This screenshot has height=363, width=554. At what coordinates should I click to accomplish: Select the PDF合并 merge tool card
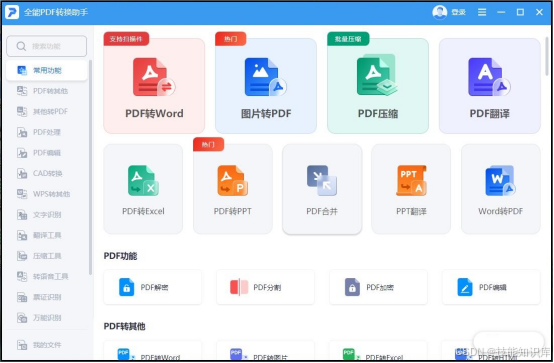tap(322, 189)
